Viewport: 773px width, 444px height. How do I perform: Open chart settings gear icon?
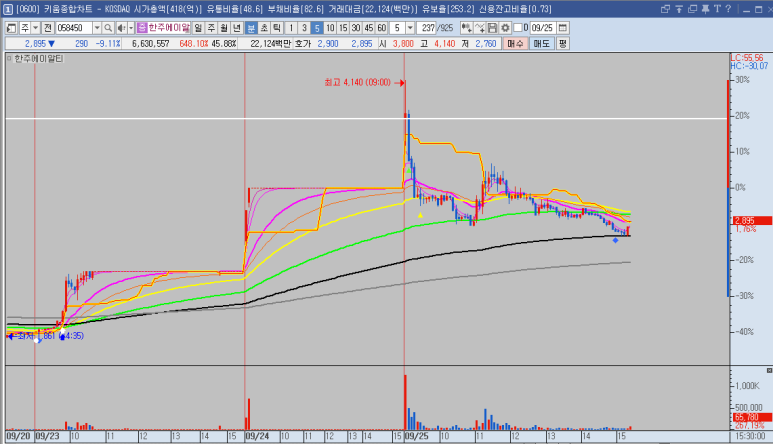tap(505, 28)
